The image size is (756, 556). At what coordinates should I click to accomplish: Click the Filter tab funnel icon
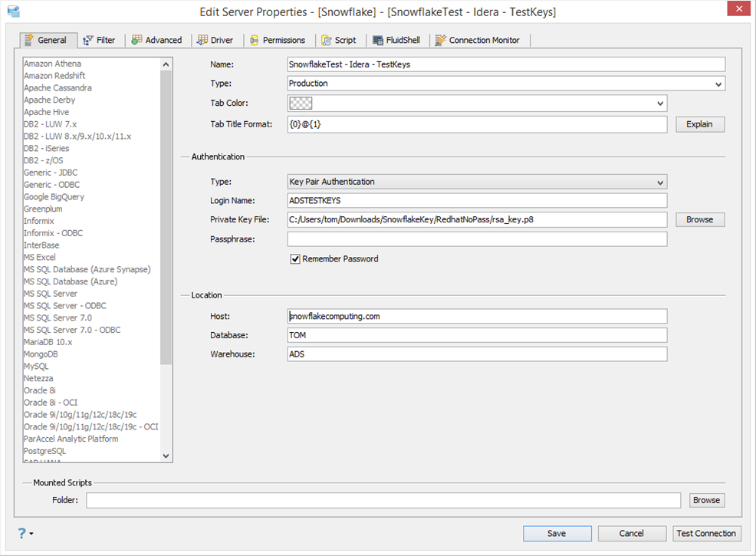[x=88, y=40]
